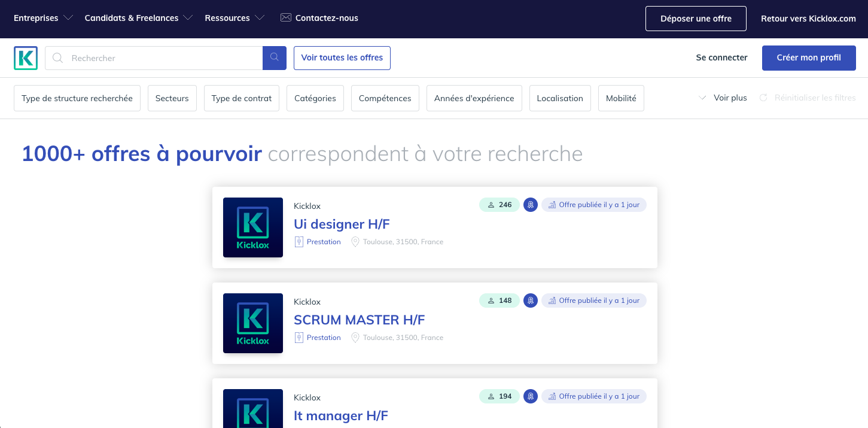868x428 pixels.
Task: Open the Type de contrat filter
Action: (241, 98)
